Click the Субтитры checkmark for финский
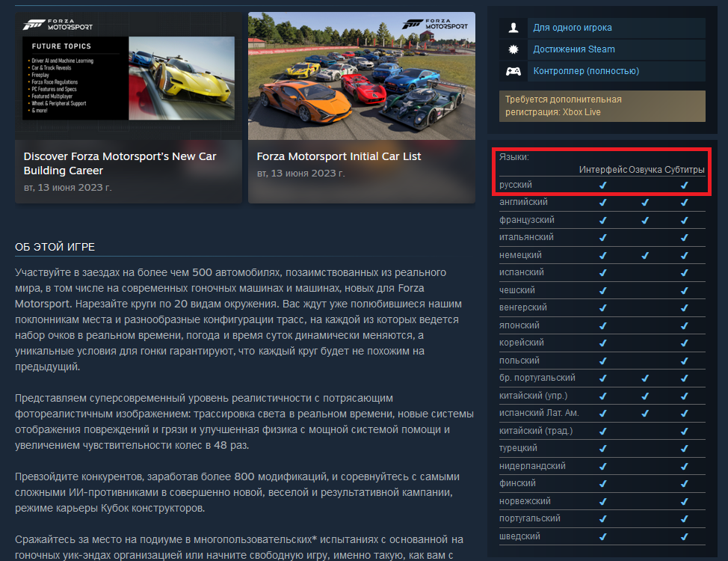The width and height of the screenshot is (728, 561). click(x=685, y=484)
